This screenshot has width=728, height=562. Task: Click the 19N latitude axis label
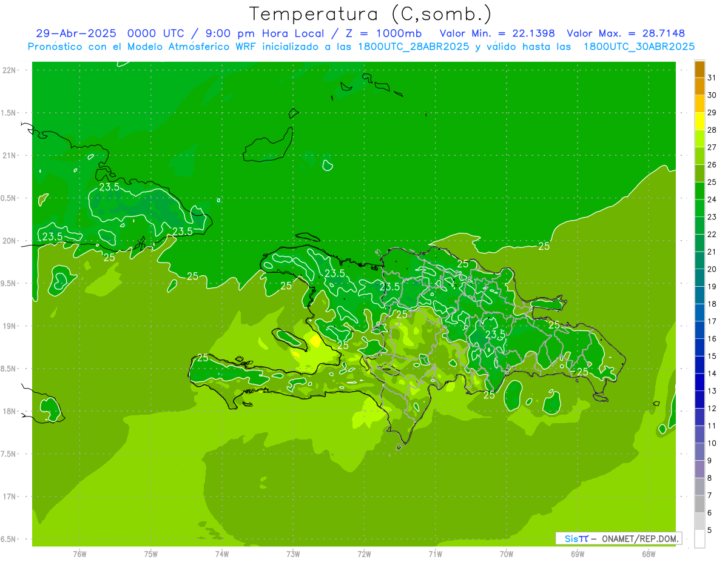point(10,326)
